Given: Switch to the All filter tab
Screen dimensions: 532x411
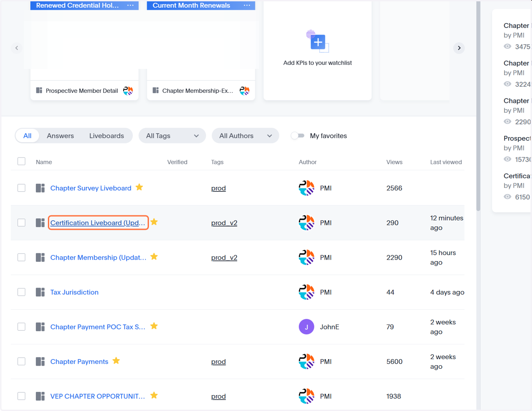Looking at the screenshot, I should click(27, 136).
